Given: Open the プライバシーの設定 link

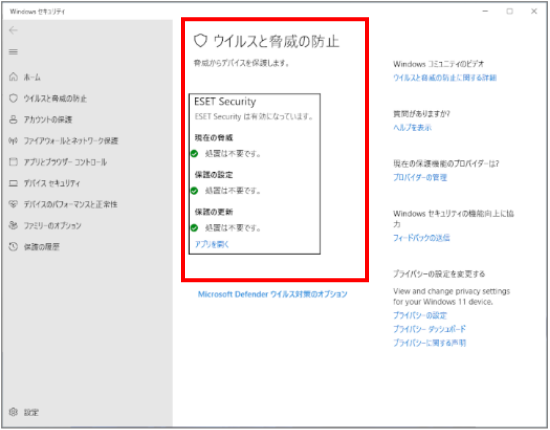Looking at the screenshot, I should click(420, 315).
